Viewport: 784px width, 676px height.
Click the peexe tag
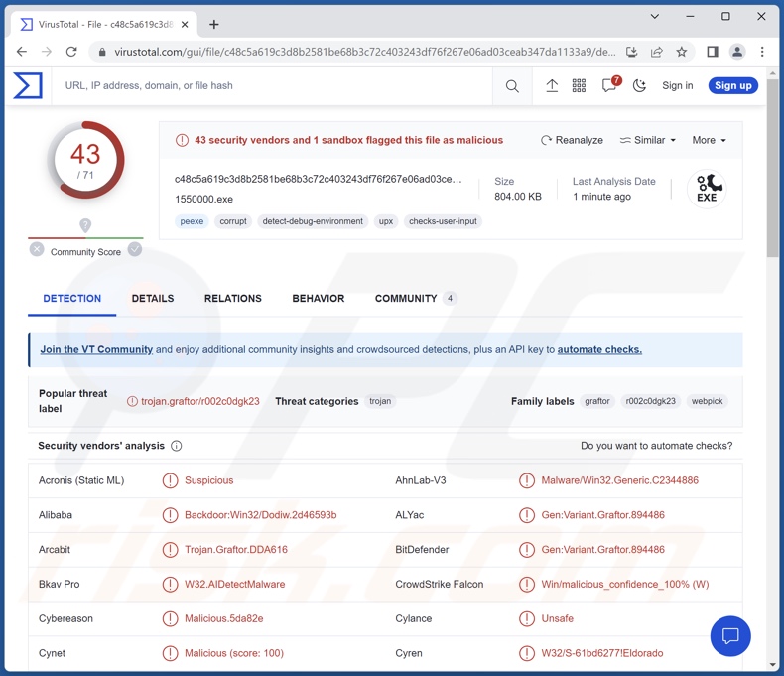(192, 221)
